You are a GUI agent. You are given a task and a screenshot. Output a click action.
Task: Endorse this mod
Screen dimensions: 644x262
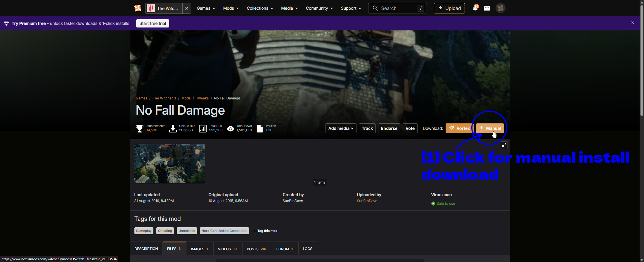click(x=389, y=128)
